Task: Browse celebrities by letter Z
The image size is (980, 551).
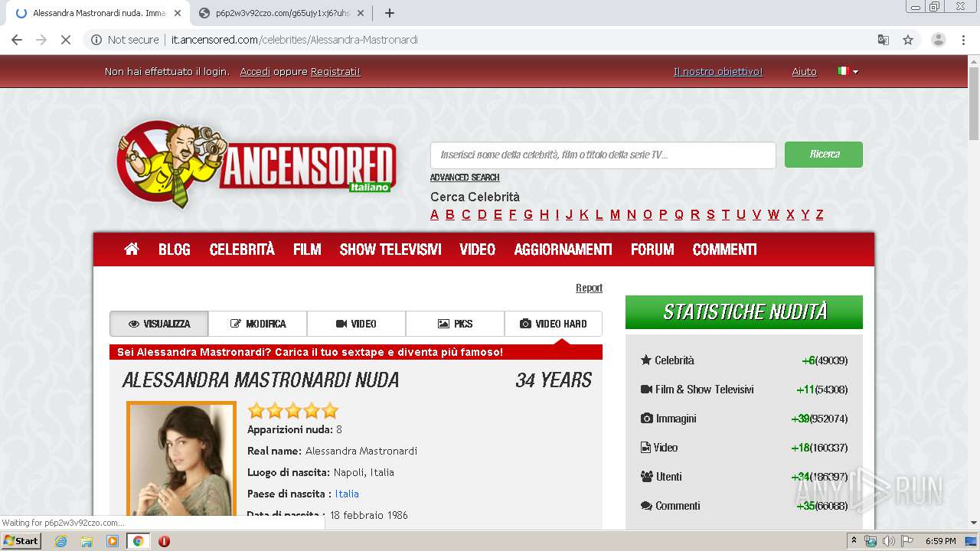Action: pos(819,215)
